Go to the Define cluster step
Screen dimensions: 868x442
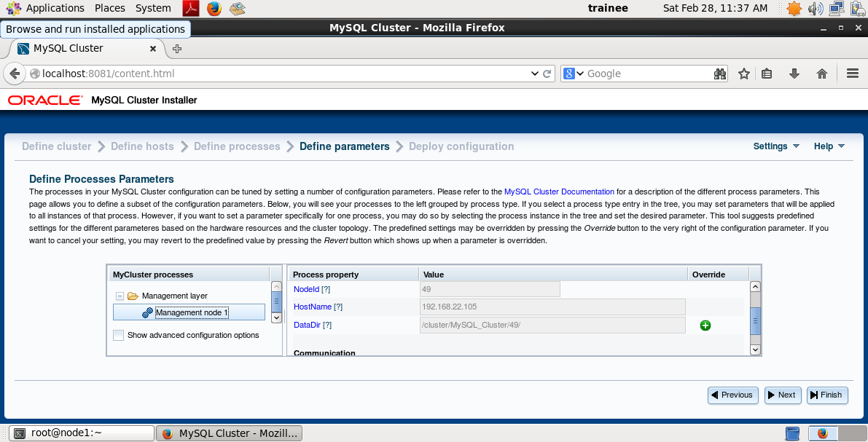(56, 146)
